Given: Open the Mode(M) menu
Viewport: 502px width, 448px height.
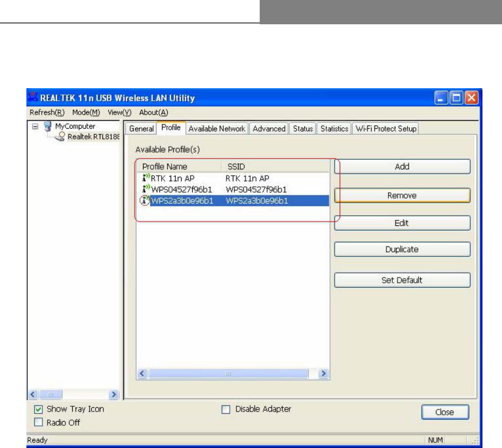Looking at the screenshot, I should point(86,112).
